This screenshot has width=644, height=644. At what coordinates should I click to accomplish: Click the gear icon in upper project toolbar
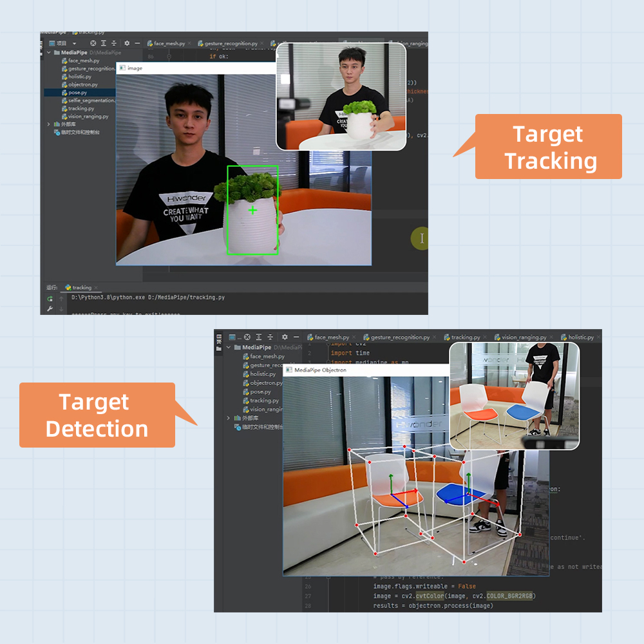(x=126, y=43)
